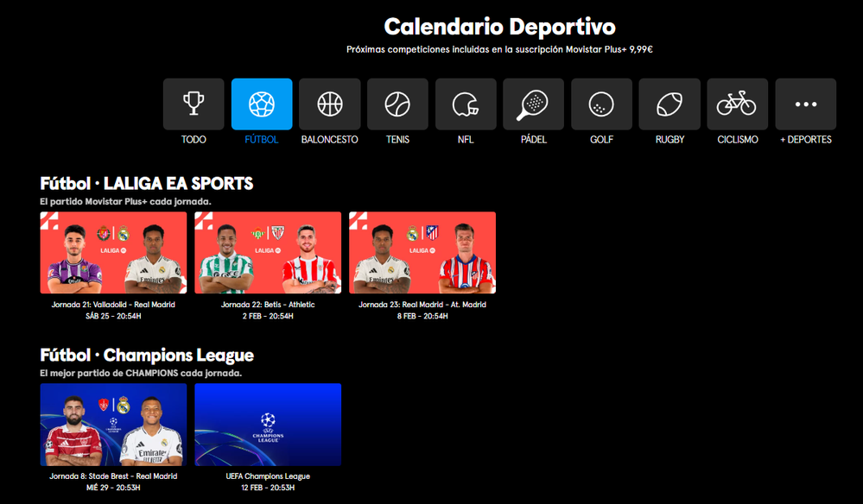Select the TODO trophy icon
The height and width of the screenshot is (504, 863).
pos(194,104)
